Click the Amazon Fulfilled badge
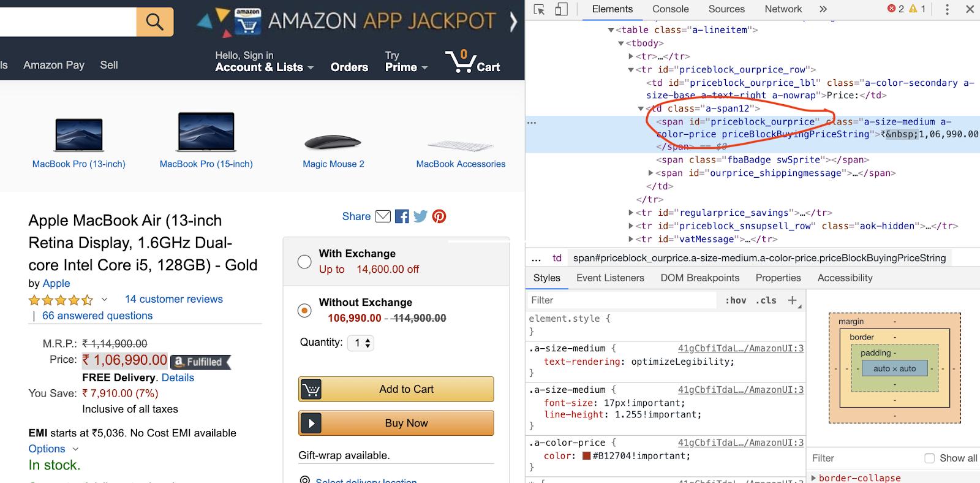Screen dimensions: 980x483 [x=201, y=362]
